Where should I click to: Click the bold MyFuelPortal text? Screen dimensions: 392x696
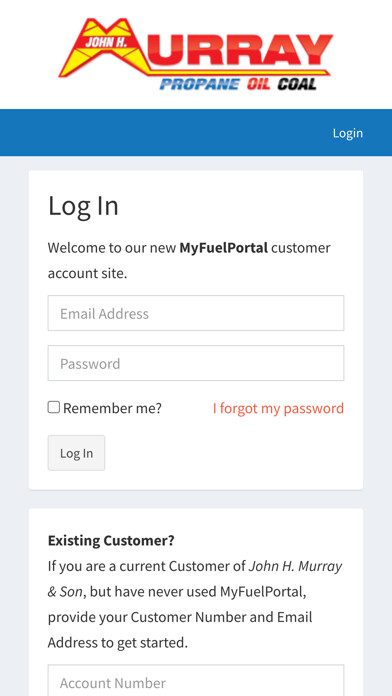point(223,248)
